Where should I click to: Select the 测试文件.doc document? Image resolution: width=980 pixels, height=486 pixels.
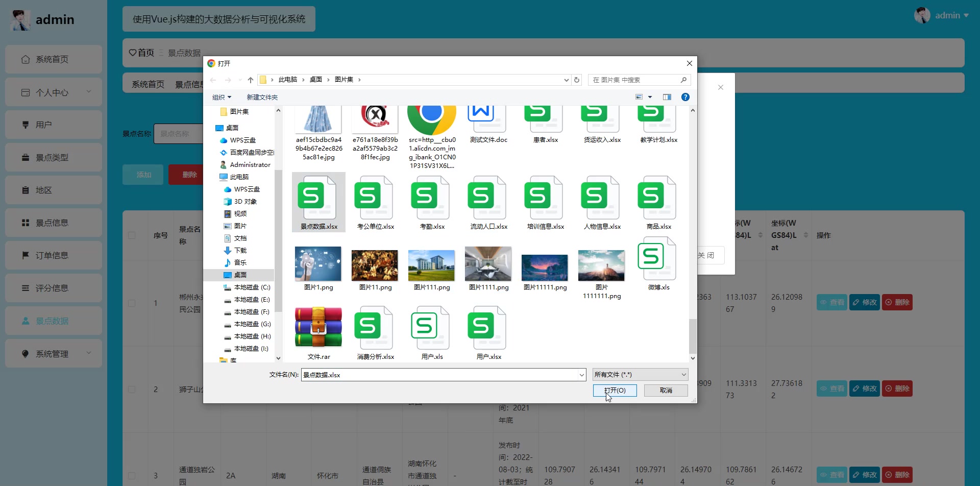[x=488, y=125]
